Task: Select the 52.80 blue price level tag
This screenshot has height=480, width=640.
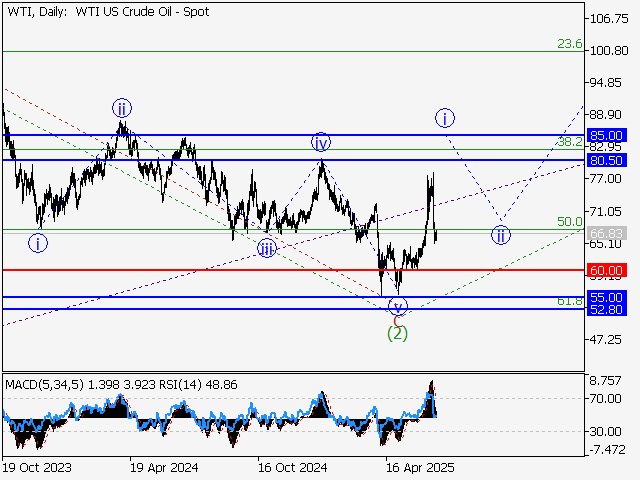Action: pos(607,310)
